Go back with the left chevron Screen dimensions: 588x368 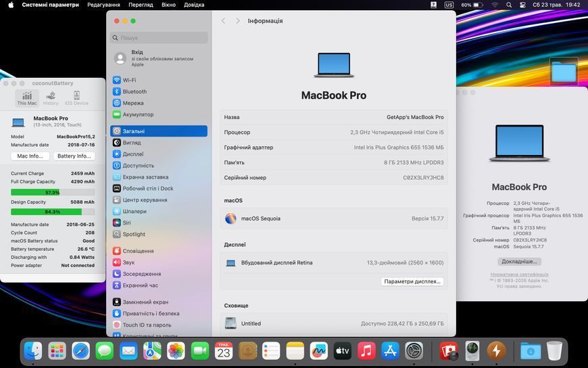[224, 21]
